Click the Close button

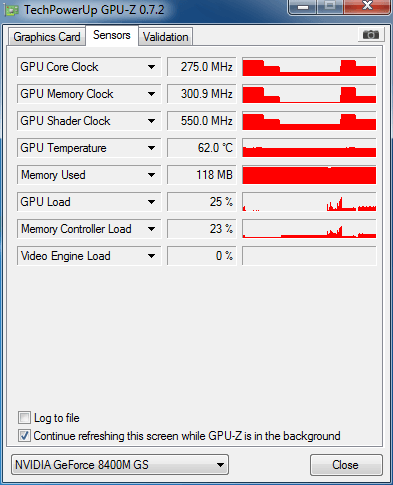point(346,465)
